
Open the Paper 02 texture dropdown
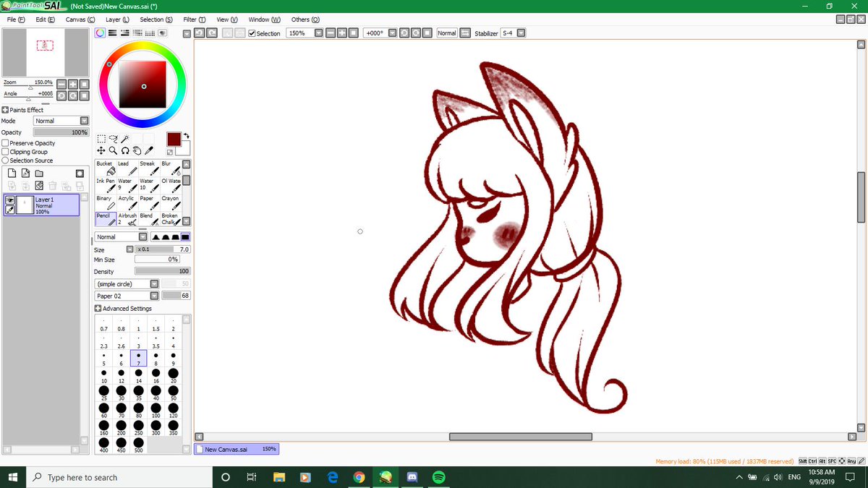(127, 296)
